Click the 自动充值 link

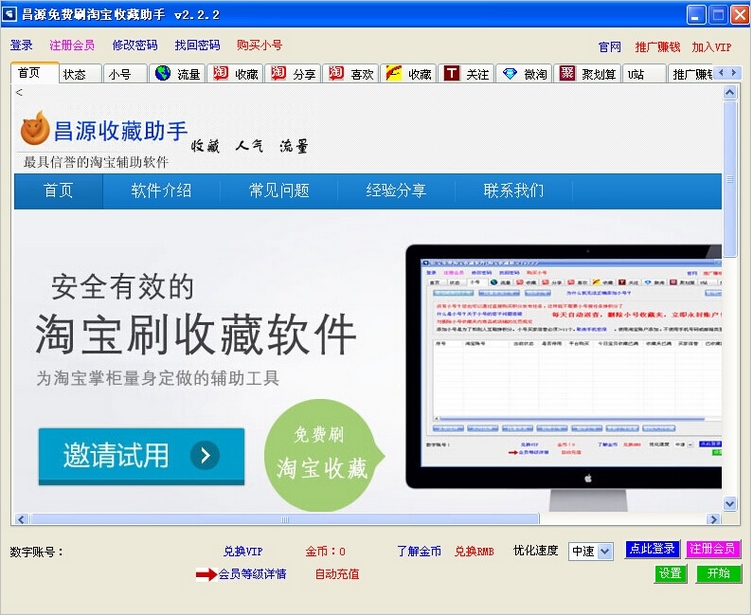click(337, 574)
